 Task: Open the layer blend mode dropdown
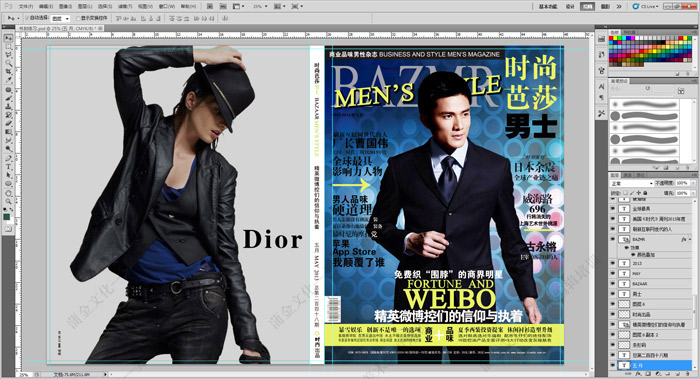click(x=632, y=183)
